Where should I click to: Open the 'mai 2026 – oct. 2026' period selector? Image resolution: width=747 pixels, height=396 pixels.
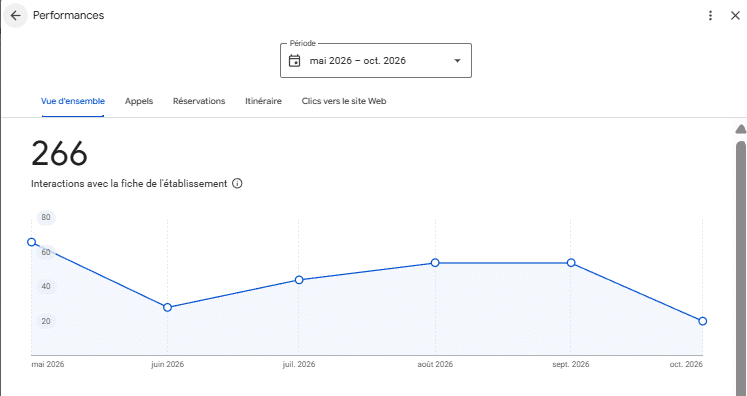coord(376,61)
